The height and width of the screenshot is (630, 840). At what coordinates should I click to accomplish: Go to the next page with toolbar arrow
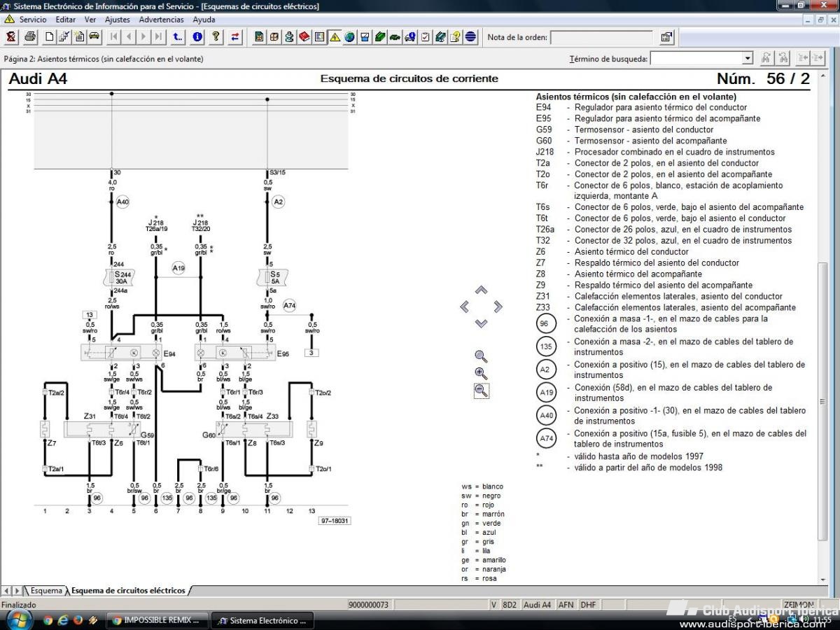(143, 36)
